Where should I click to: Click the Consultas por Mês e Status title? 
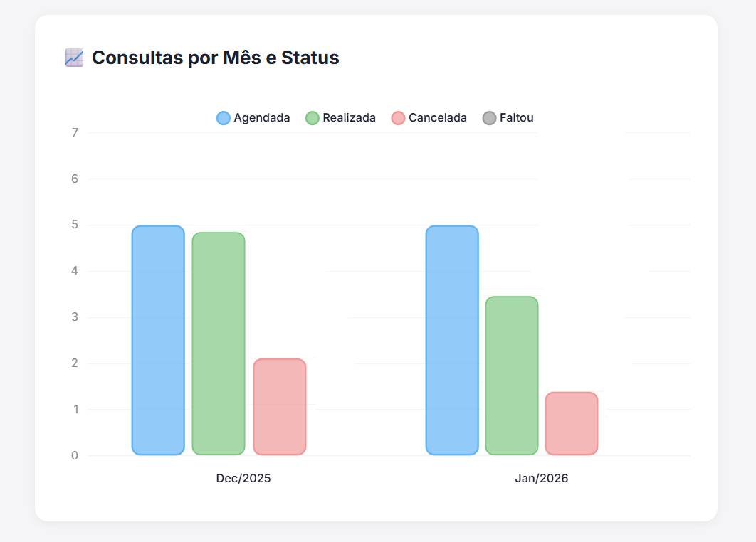coord(216,58)
